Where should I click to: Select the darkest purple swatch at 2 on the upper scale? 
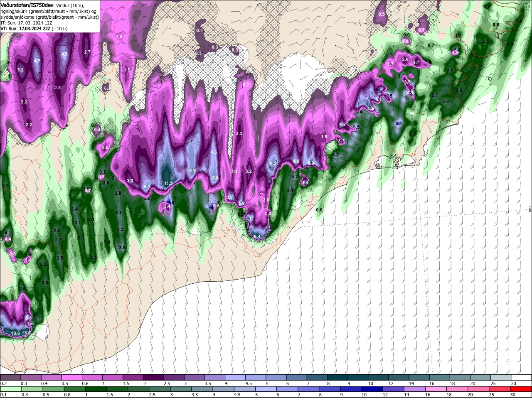click(153, 378)
